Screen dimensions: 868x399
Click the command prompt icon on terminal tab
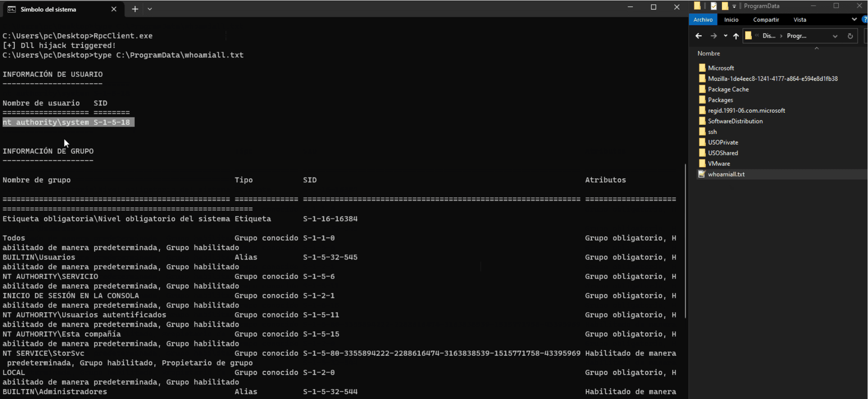pyautogui.click(x=12, y=9)
